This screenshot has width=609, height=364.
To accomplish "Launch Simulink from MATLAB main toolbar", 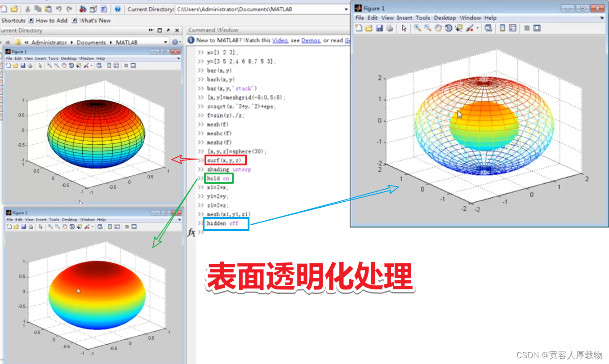I will pos(83,9).
